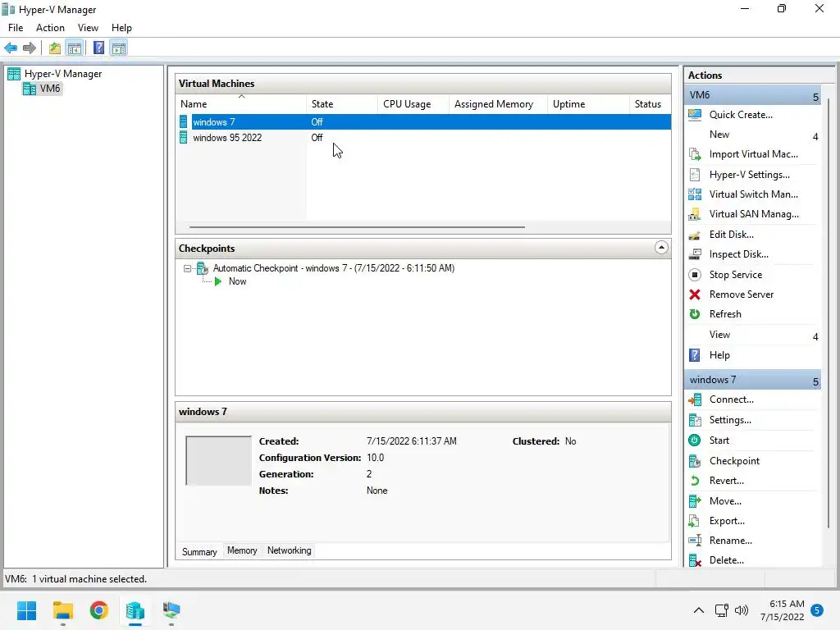The width and height of the screenshot is (840, 630).
Task: Toggle the console tree pane toolbar icon
Action: [x=75, y=48]
